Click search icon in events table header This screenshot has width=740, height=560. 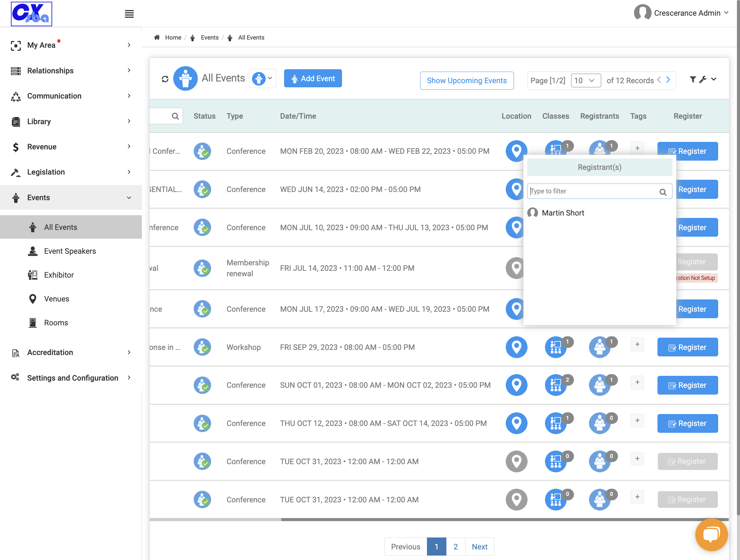[175, 116]
